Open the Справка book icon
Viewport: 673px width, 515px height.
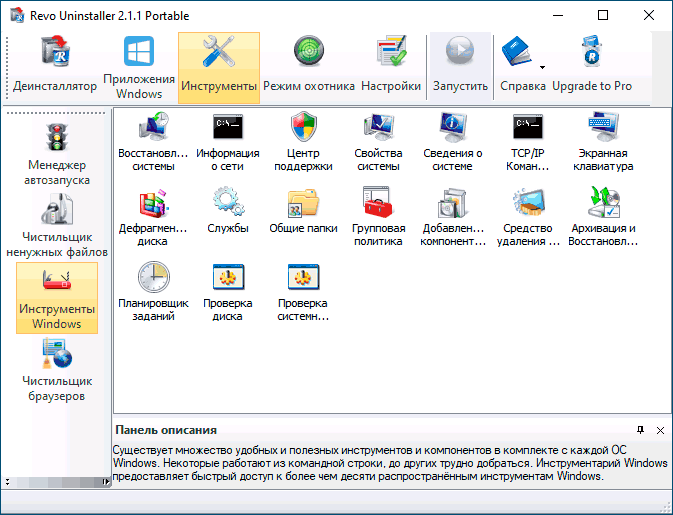(517, 52)
